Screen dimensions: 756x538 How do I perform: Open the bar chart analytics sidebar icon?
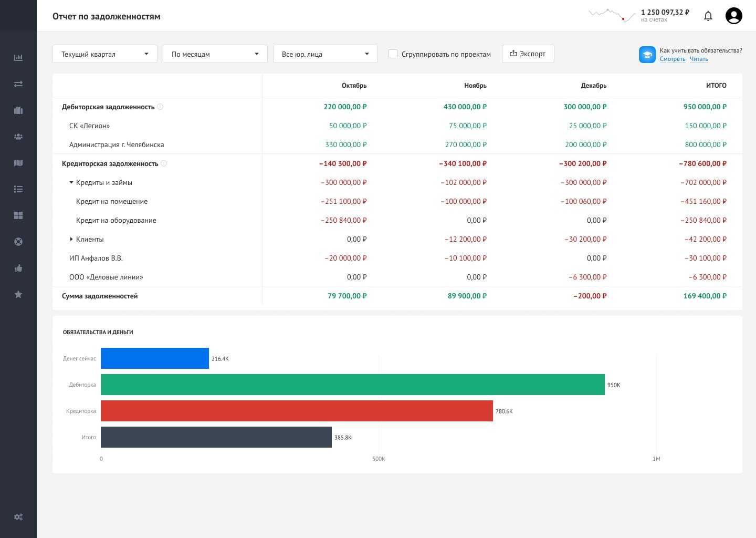pos(18,58)
